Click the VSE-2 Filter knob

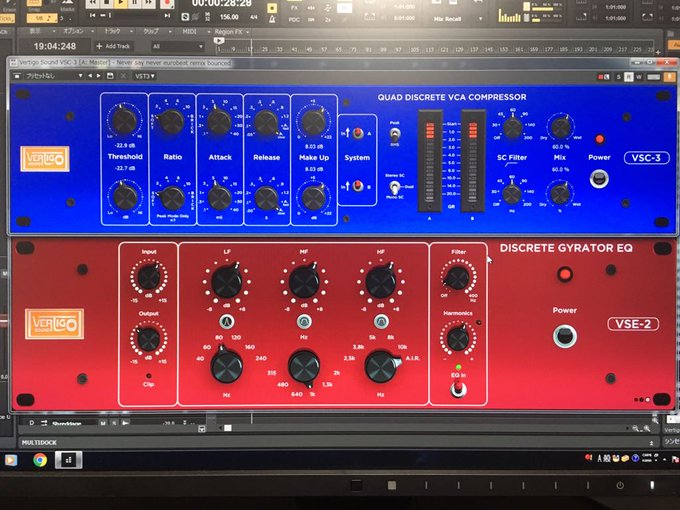pyautogui.click(x=458, y=278)
